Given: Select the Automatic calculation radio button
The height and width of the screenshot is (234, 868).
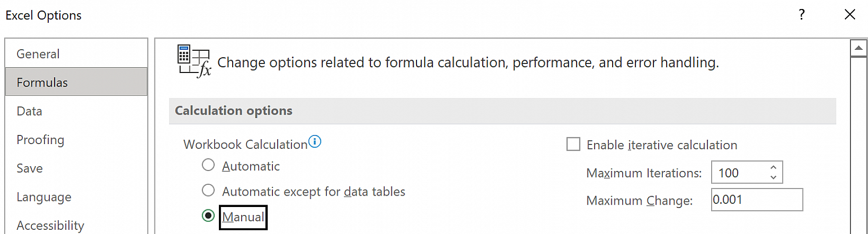Looking at the screenshot, I should pyautogui.click(x=208, y=165).
